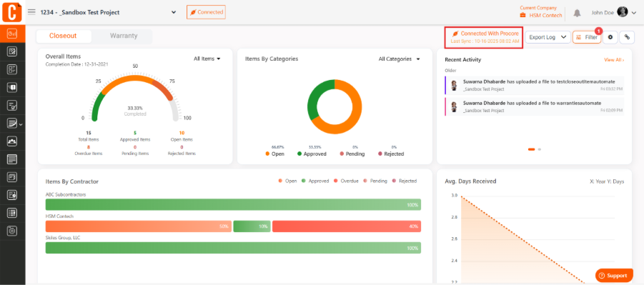Switch to the Warranty tab

point(123,36)
